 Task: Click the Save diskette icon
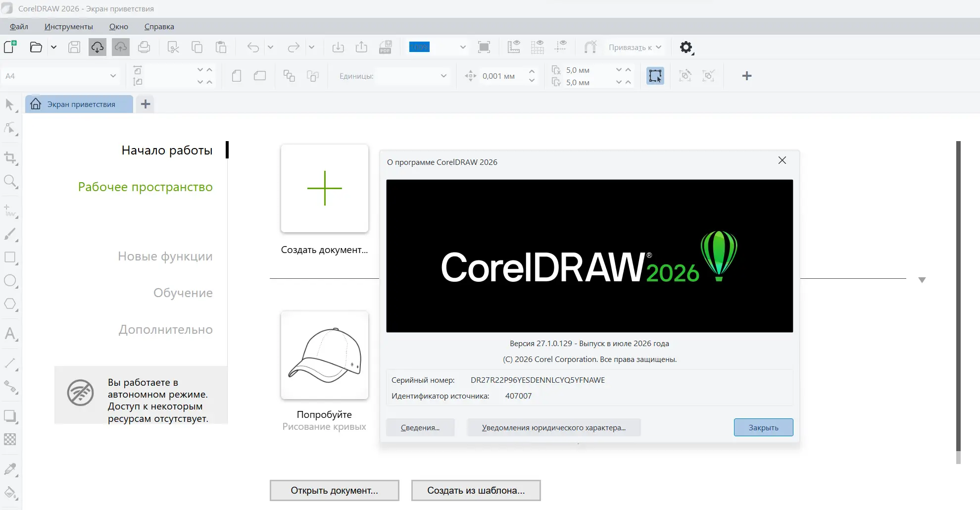(74, 47)
